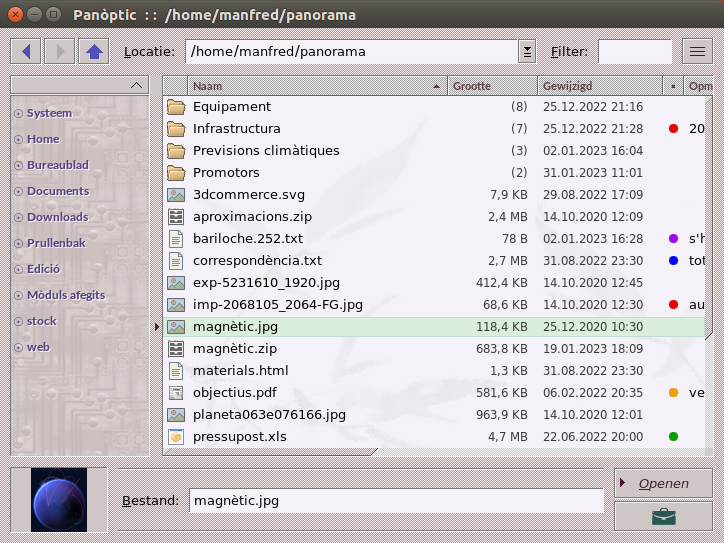Click the correspondència.txt document icon

click(176, 261)
